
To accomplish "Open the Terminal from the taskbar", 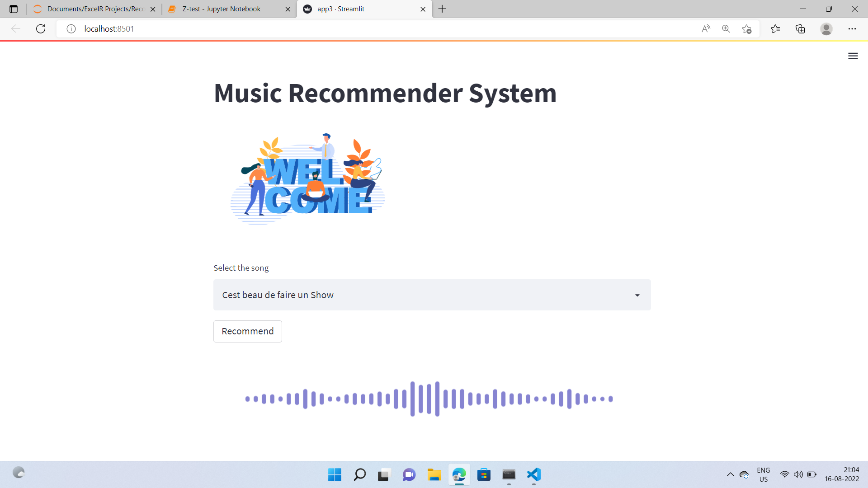I will click(509, 475).
